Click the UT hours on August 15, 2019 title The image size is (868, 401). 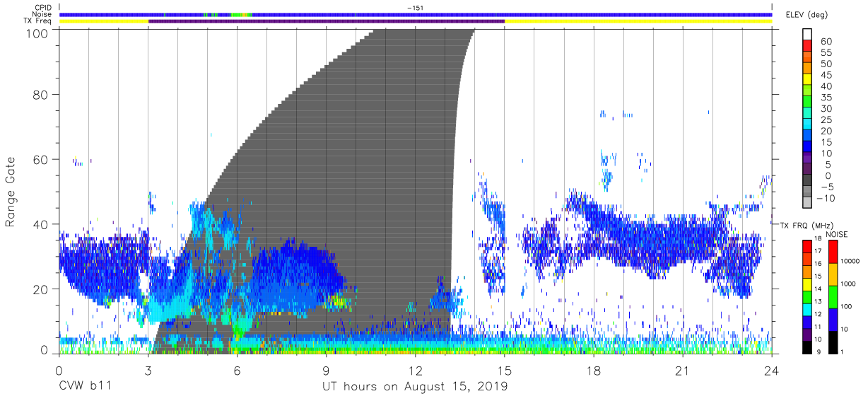415,386
